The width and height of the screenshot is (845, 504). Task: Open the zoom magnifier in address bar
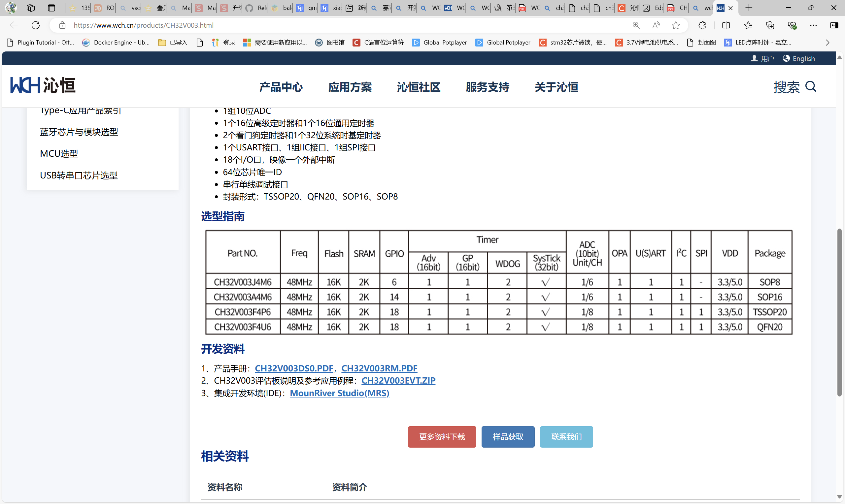[636, 25]
